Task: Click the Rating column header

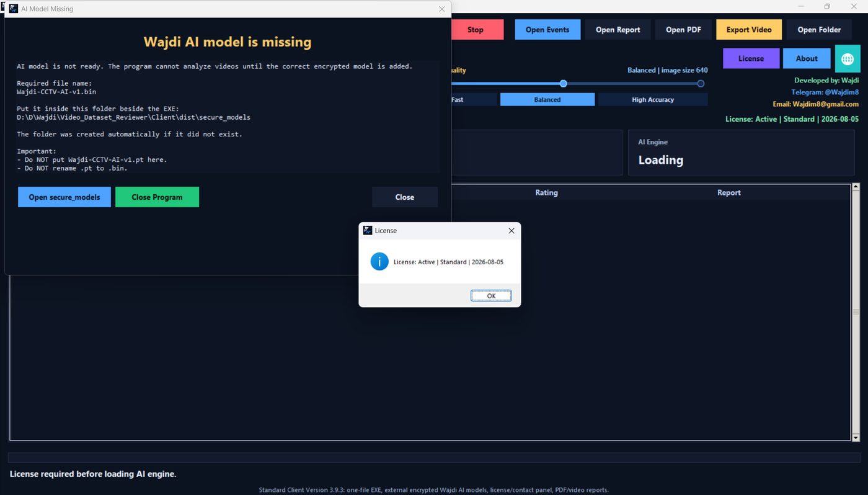Action: point(546,193)
